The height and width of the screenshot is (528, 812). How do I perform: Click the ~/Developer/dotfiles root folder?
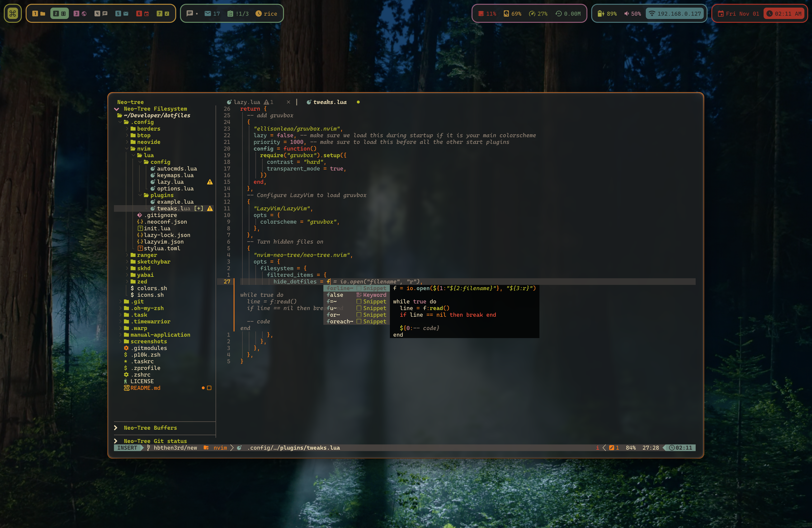click(x=154, y=115)
